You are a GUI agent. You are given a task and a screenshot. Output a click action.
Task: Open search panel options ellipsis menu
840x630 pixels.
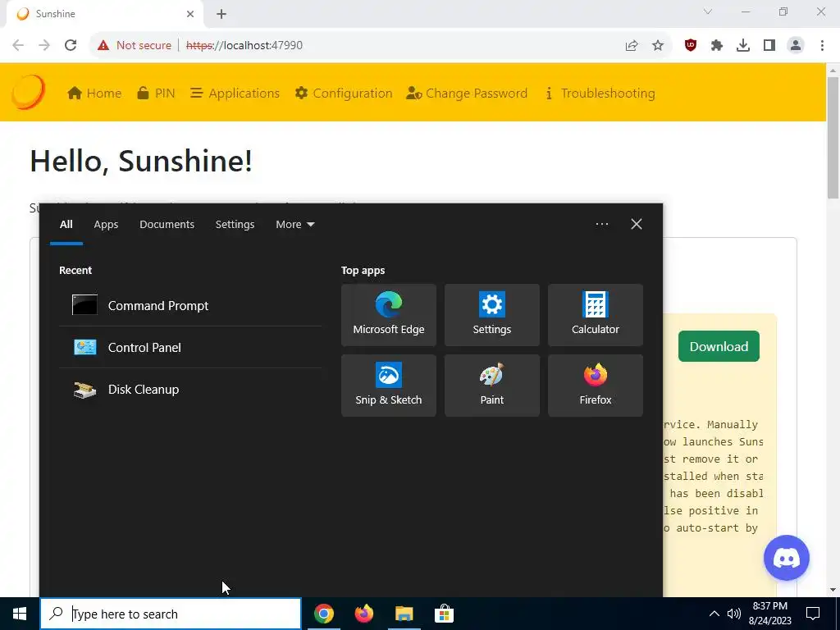click(601, 224)
